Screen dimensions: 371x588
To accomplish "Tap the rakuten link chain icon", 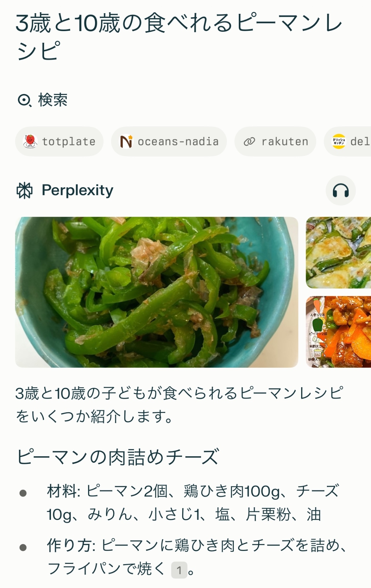I will [x=249, y=142].
